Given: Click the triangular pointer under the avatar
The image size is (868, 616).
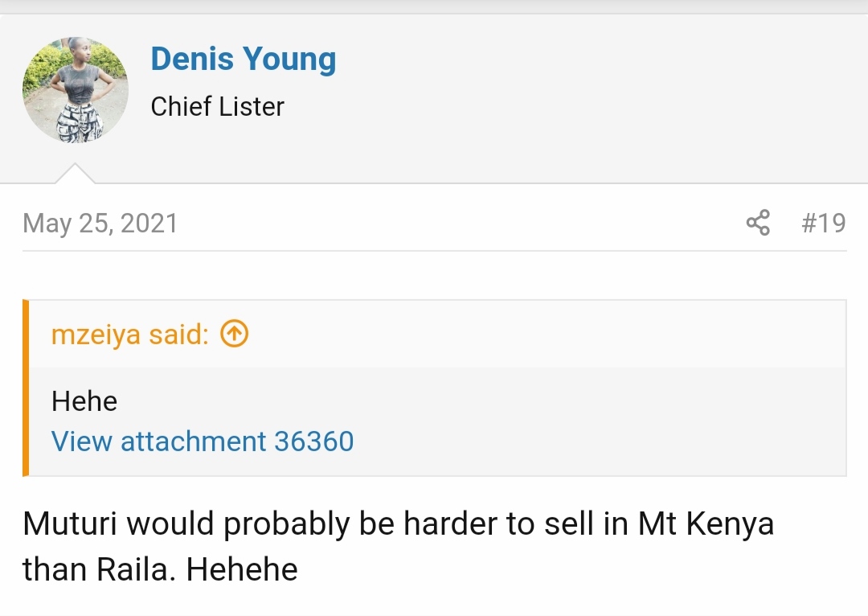Looking at the screenshot, I should (x=75, y=174).
